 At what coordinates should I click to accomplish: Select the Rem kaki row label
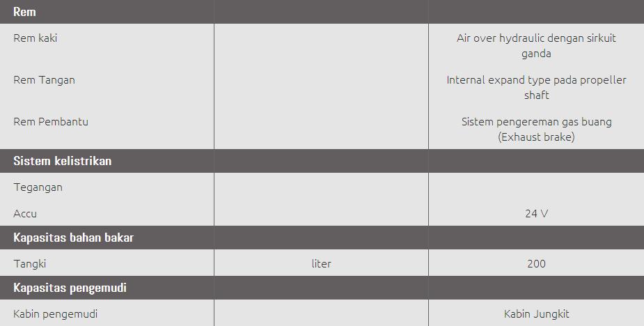(x=36, y=38)
